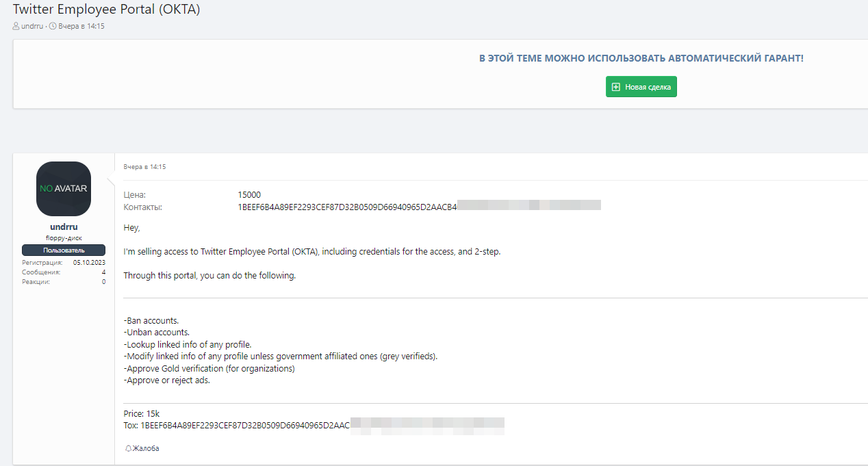This screenshot has width=868, height=466.
Task: Click the Цена value 15000
Action: (249, 195)
